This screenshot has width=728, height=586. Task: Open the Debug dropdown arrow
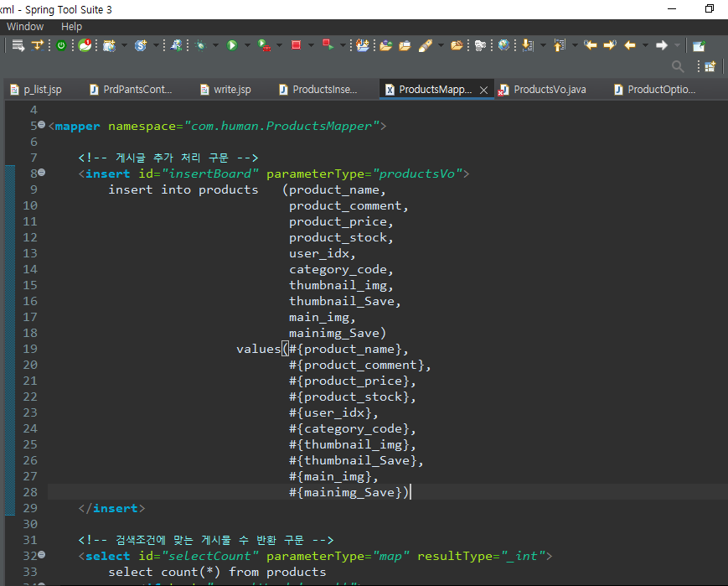pyautogui.click(x=215, y=45)
